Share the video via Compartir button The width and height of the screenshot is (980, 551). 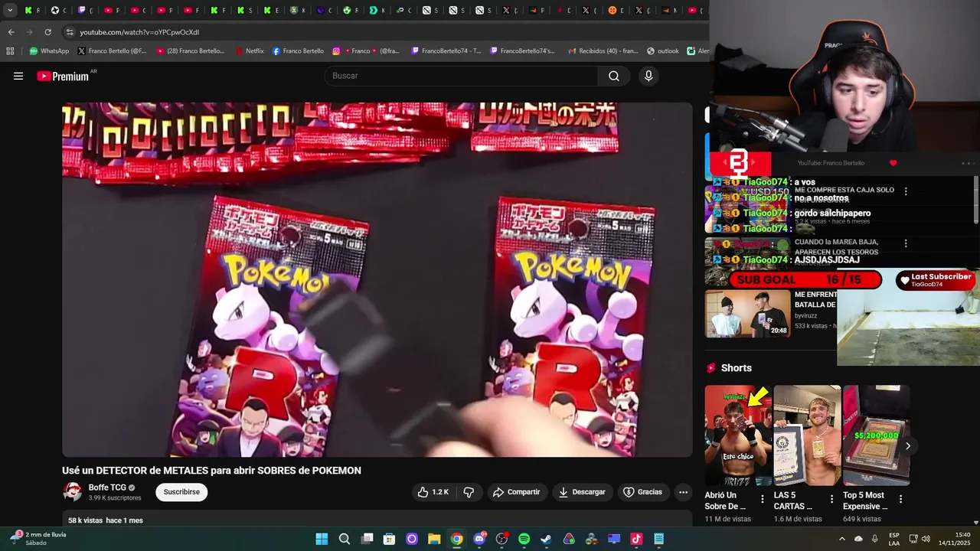pyautogui.click(x=517, y=492)
